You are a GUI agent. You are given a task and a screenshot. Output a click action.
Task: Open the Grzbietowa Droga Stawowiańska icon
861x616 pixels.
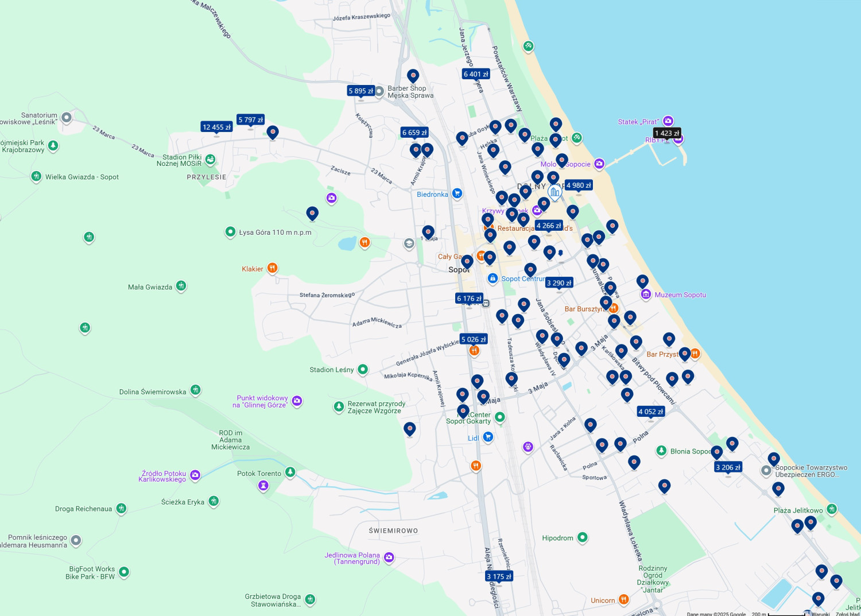[x=310, y=600]
